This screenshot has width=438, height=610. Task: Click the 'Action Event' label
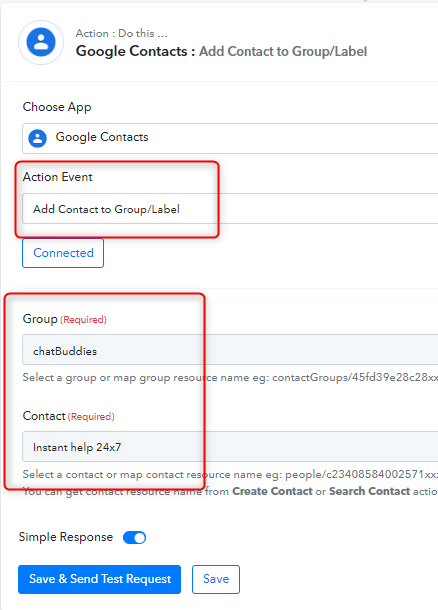58,177
